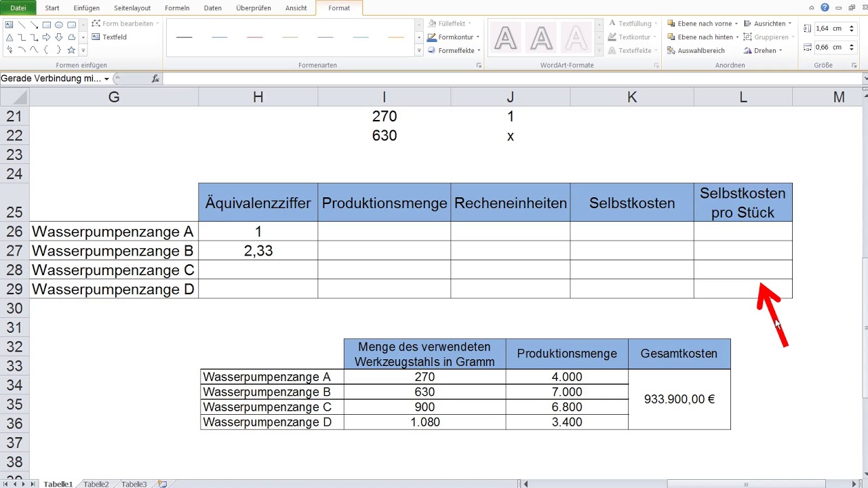This screenshot has width=868, height=488.
Task: Pick the ellipse shape
Action: 59,25
